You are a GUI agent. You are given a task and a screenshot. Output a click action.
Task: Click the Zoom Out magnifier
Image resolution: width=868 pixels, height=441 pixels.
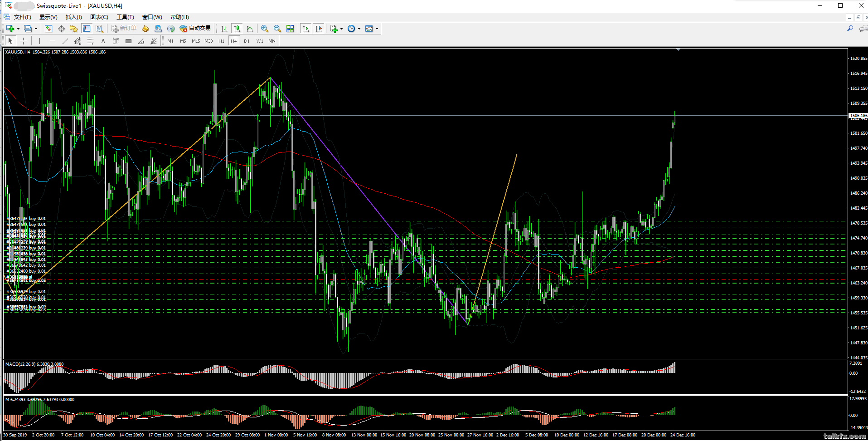(x=277, y=29)
